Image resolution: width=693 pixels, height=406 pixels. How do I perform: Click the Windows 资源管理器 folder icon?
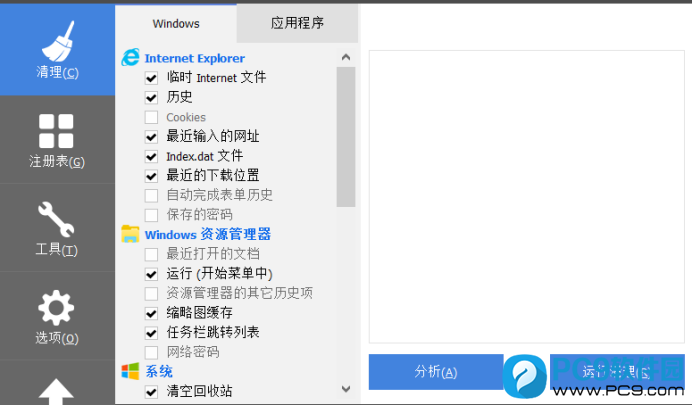(x=130, y=234)
